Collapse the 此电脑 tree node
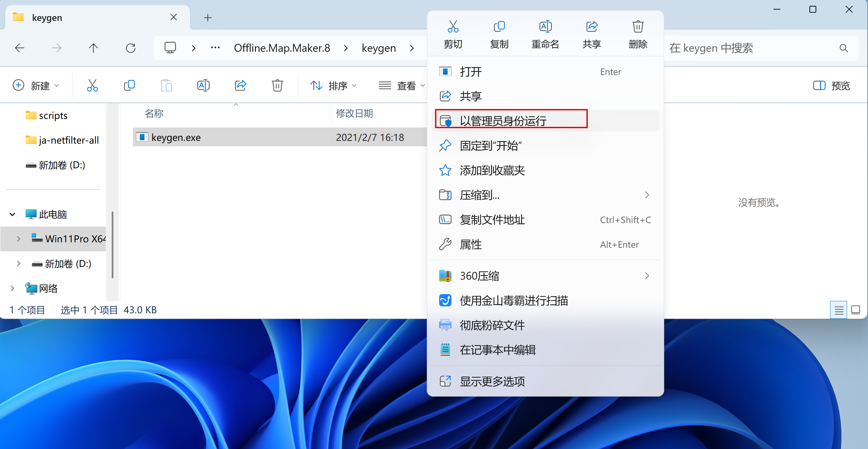Image resolution: width=868 pixels, height=449 pixels. coord(13,215)
